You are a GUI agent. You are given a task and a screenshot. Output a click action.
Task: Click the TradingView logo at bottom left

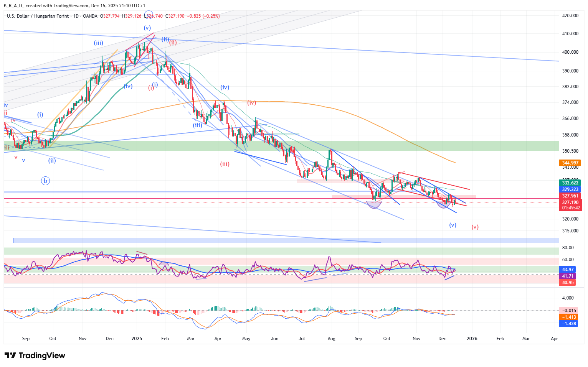(x=35, y=355)
